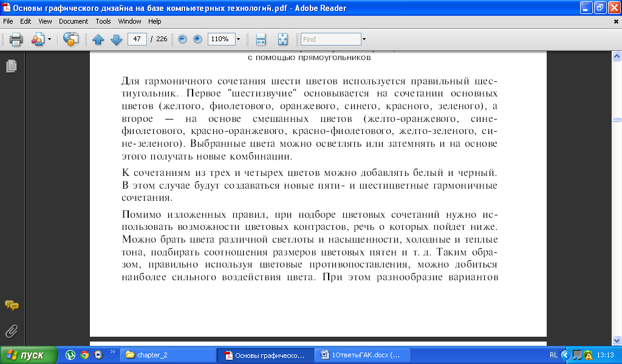Open the View menu
Image resolution: width=622 pixels, height=364 pixels.
pos(45,21)
